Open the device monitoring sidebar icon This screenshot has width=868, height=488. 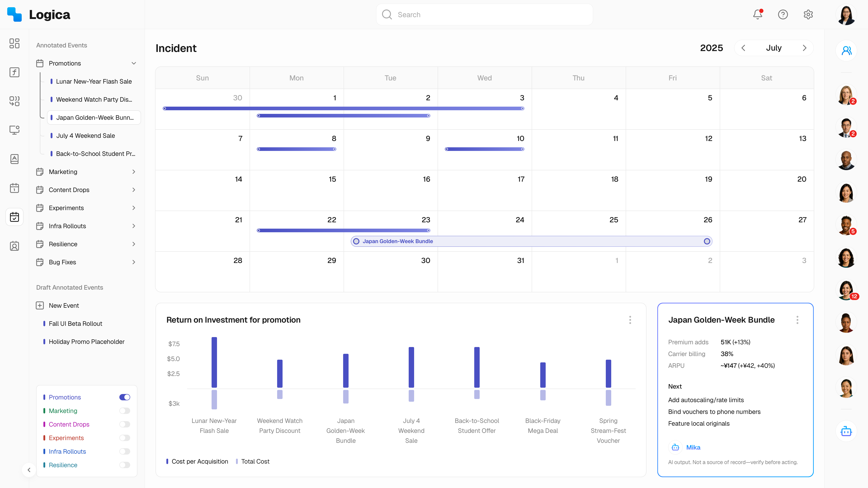(14, 130)
